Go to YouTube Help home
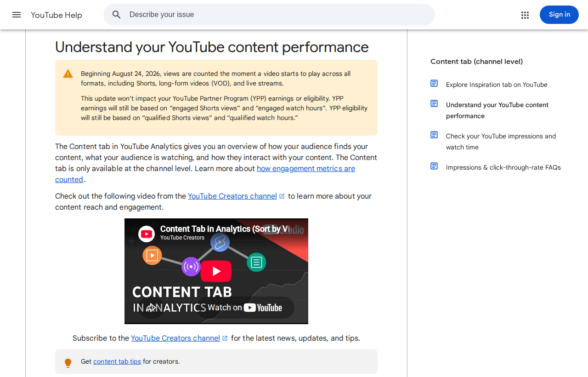Viewport: 588px width, 377px height. [57, 15]
